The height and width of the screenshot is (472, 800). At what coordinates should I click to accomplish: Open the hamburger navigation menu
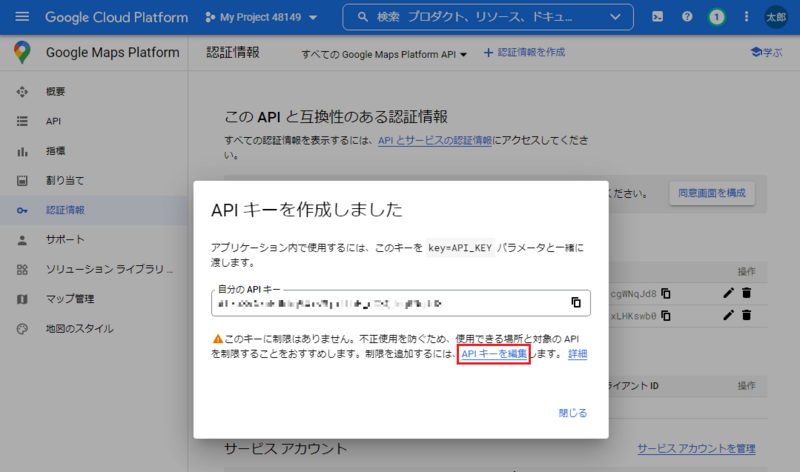(x=22, y=17)
